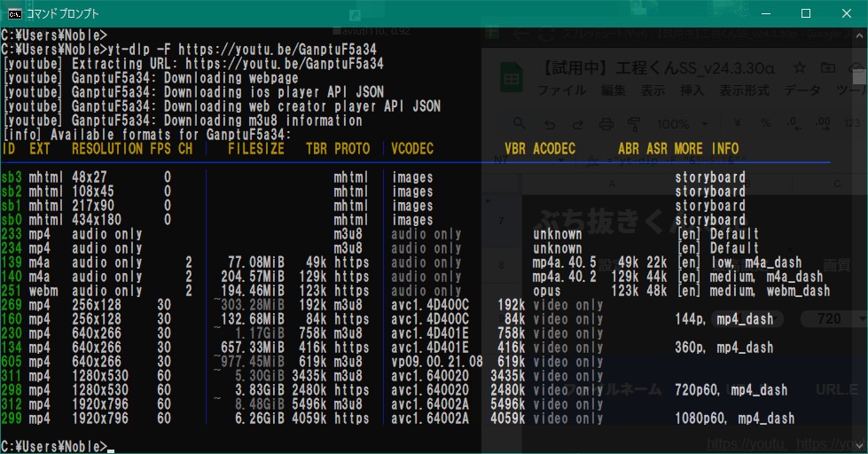Click the 3.83GiB file size value

point(260,390)
